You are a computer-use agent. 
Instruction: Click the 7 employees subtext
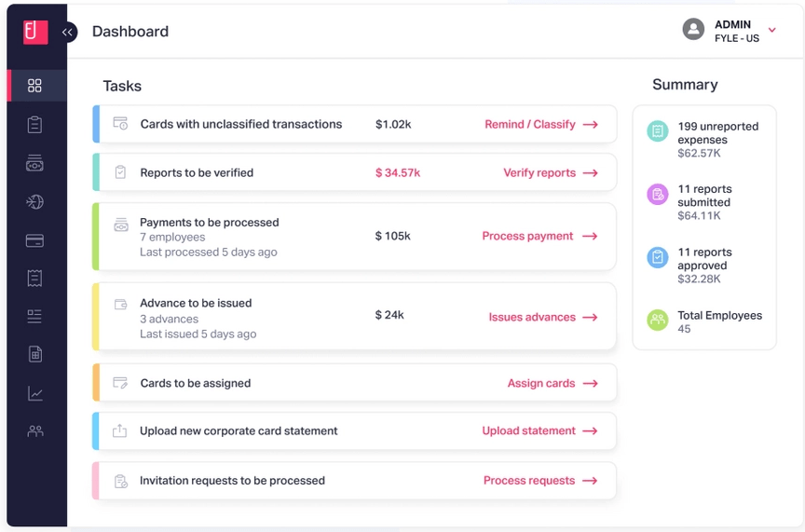click(172, 238)
